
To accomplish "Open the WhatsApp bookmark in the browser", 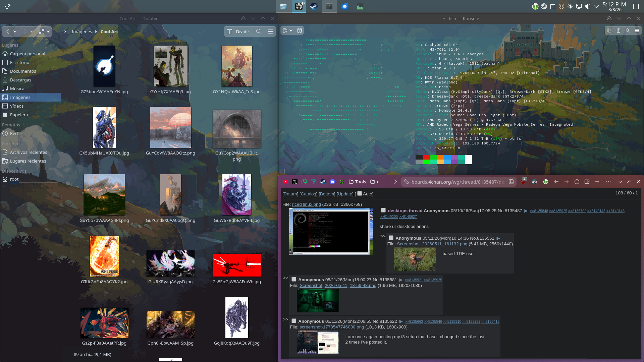I will pyautogui.click(x=304, y=182).
